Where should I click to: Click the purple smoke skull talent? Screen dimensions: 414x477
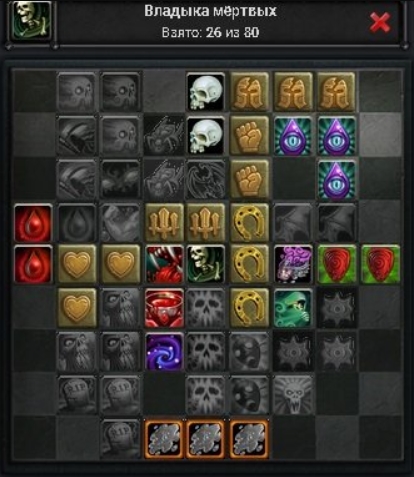293,265
